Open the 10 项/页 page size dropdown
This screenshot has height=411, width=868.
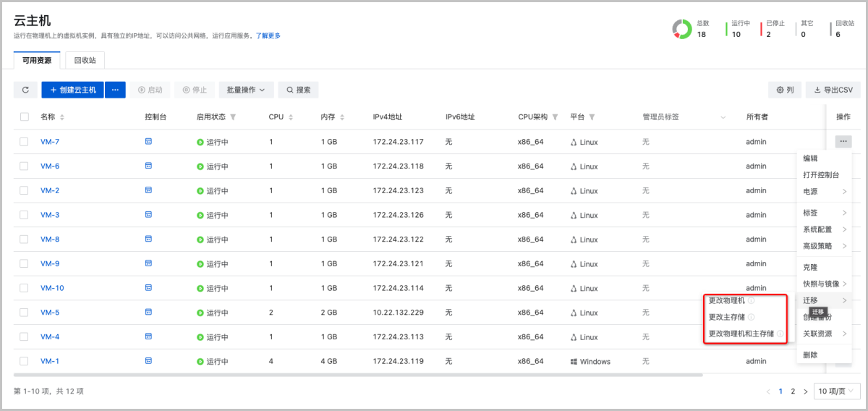click(x=836, y=391)
